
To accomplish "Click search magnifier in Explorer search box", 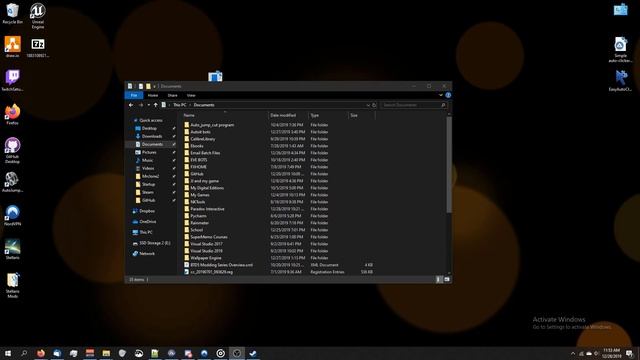I will [x=443, y=105].
